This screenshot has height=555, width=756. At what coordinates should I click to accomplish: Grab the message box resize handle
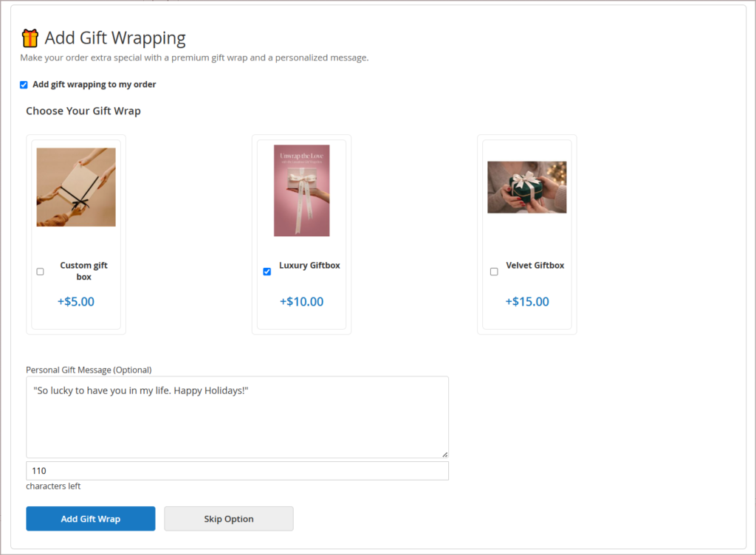click(444, 455)
